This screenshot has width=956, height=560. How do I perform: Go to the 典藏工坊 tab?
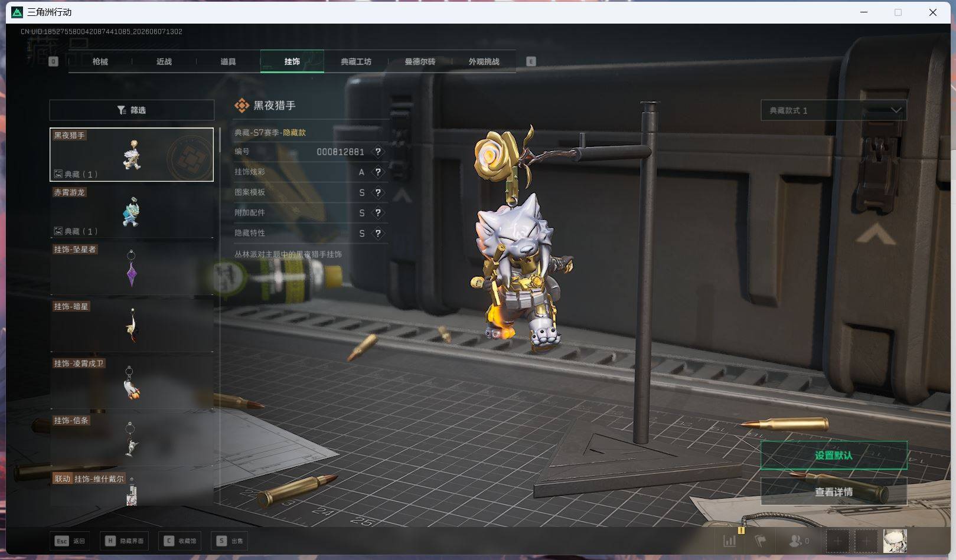pos(356,61)
